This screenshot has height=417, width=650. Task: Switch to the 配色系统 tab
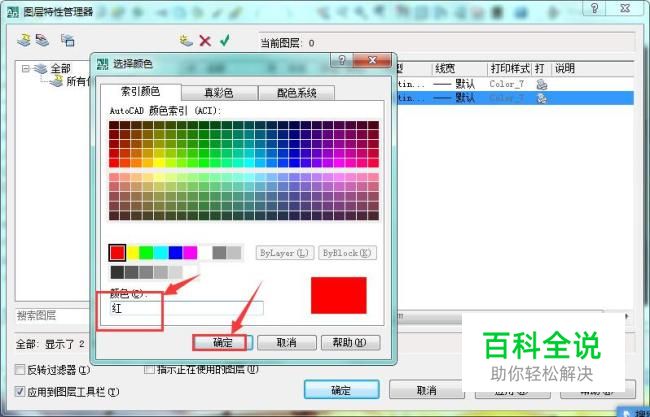click(296, 93)
